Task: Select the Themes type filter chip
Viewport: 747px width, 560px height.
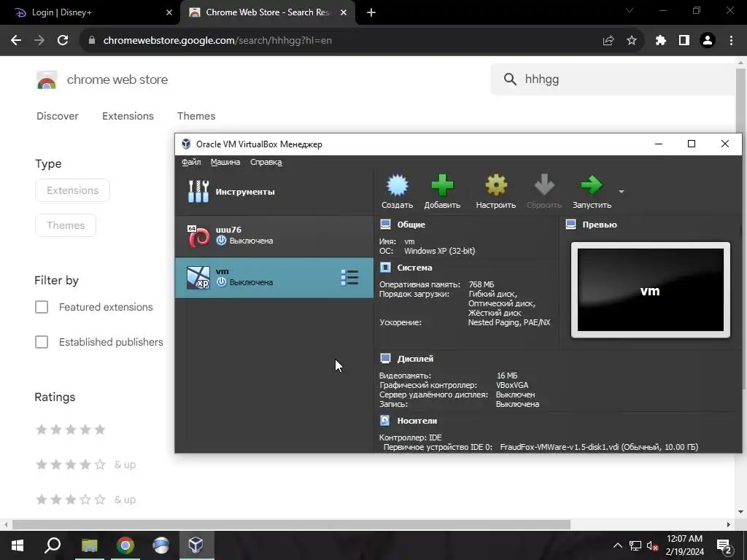Action: tap(66, 225)
